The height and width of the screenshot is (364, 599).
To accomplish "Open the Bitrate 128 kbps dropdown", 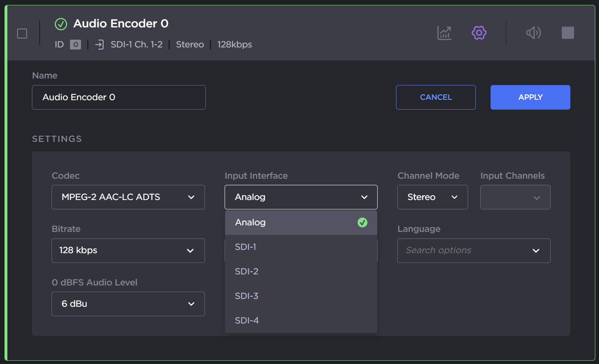I will [x=128, y=251].
